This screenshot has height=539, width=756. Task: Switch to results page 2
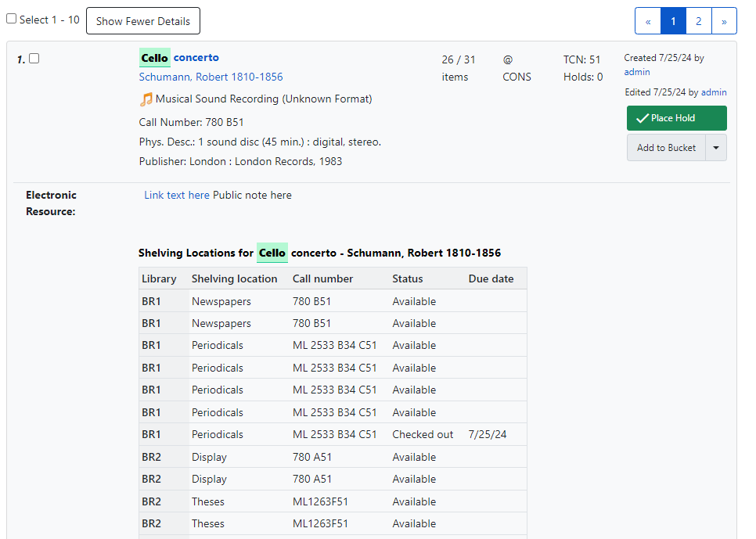pos(698,20)
